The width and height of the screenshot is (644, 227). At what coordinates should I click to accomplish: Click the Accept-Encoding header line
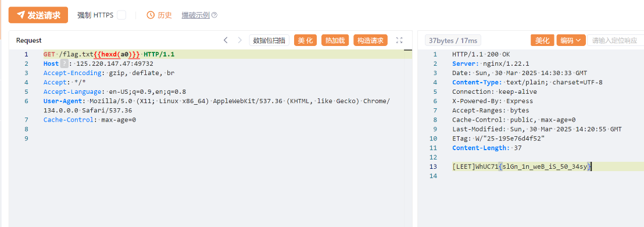pyautogui.click(x=109, y=73)
